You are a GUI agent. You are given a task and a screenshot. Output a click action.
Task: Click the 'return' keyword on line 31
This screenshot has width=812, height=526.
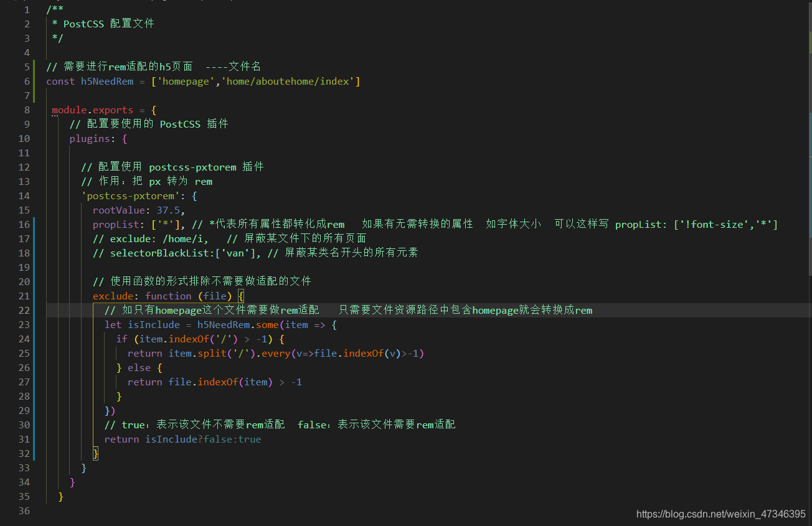(x=121, y=439)
